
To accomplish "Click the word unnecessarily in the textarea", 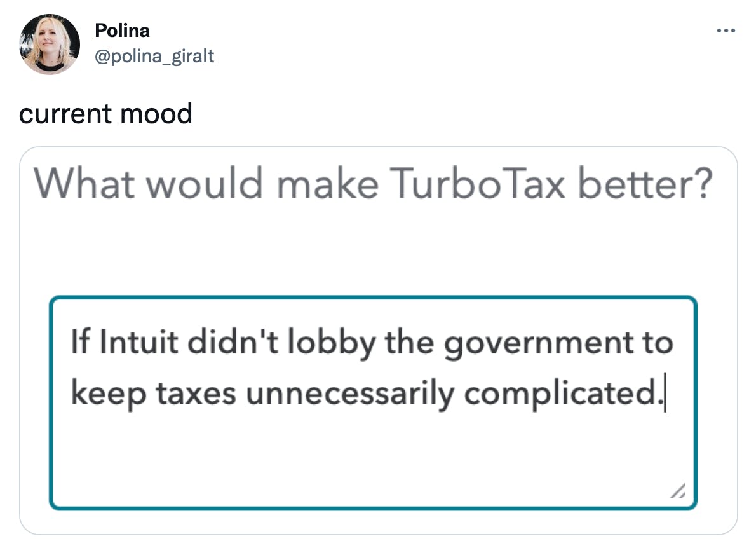I will (350, 394).
